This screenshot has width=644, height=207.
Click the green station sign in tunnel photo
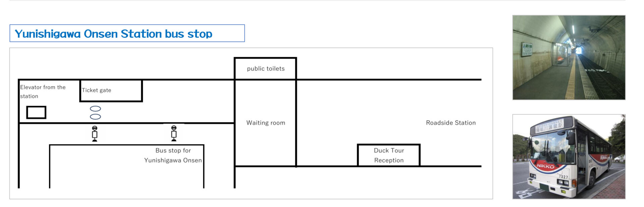pos(527,49)
